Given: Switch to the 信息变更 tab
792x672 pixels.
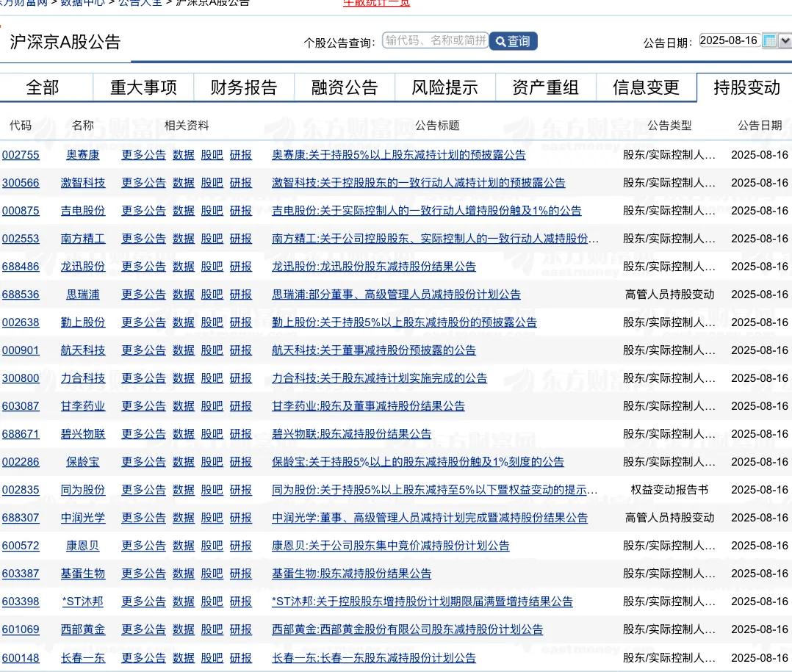Looking at the screenshot, I should 646,87.
